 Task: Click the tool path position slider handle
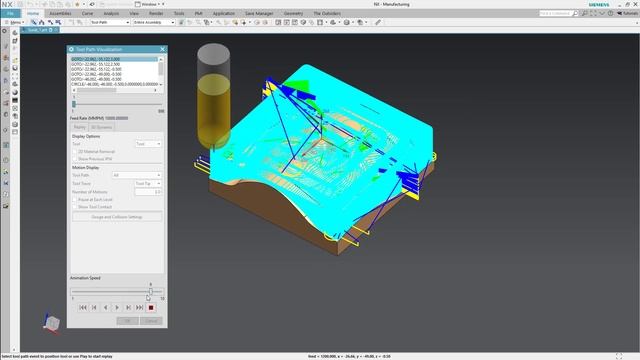pyautogui.click(x=74, y=104)
